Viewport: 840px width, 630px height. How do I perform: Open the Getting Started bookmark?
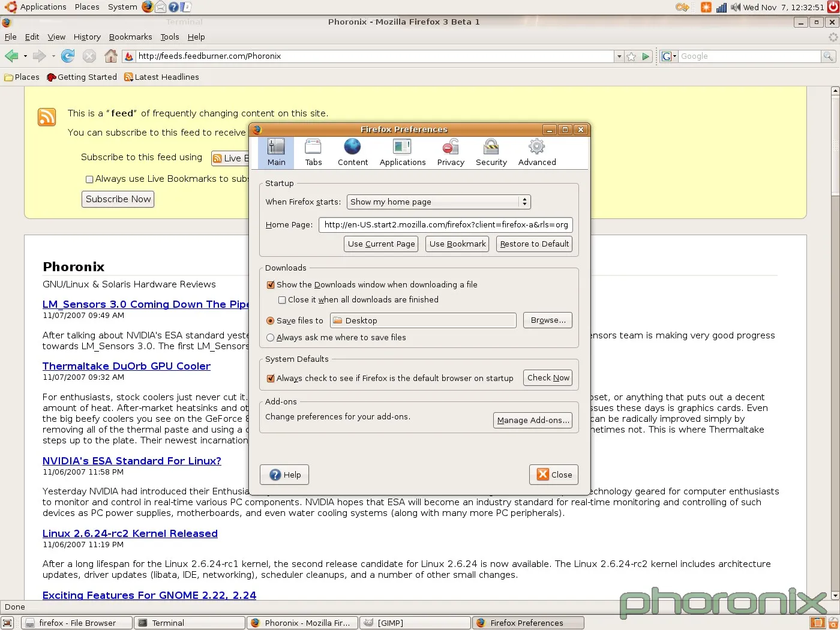click(x=82, y=77)
